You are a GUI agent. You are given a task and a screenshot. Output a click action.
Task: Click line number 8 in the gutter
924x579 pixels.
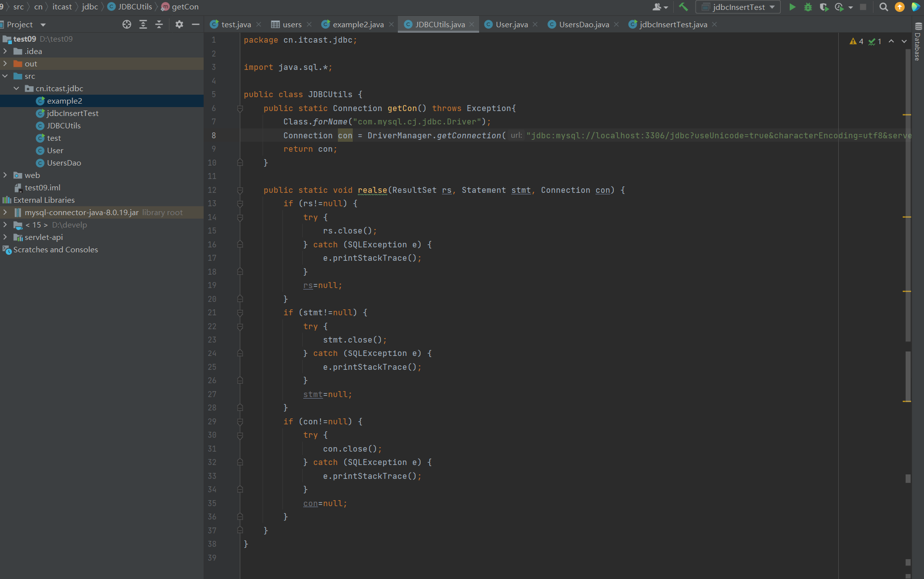(x=214, y=135)
